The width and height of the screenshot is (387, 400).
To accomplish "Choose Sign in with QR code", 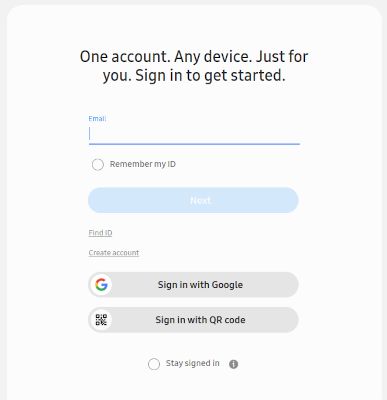I will (193, 320).
